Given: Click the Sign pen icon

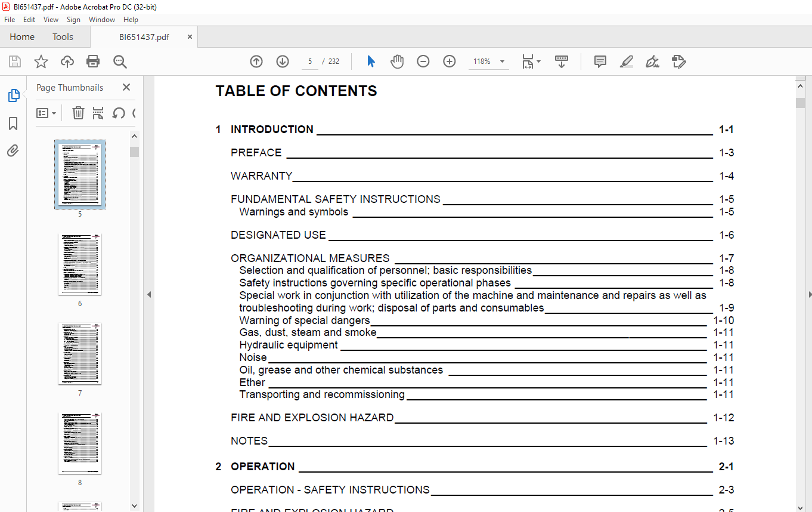Looking at the screenshot, I should coord(652,61).
